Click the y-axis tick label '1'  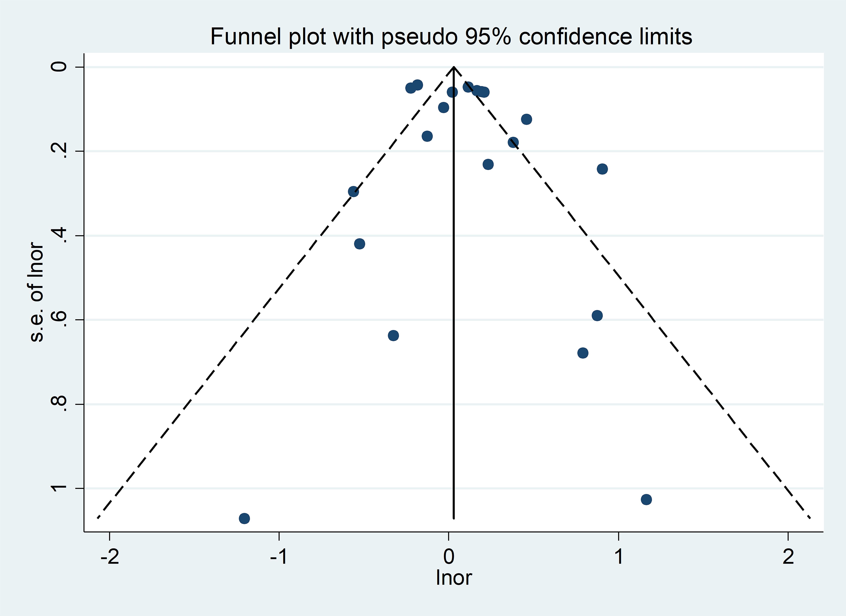(59, 488)
